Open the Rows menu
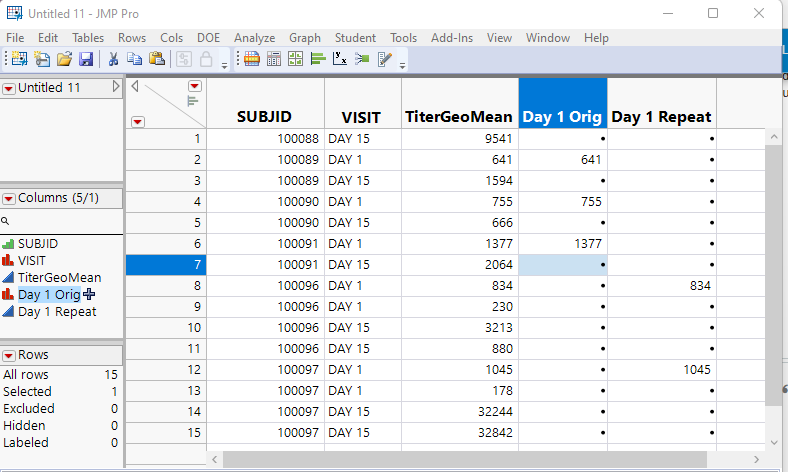Screen dimensions: 788x472 click(132, 38)
